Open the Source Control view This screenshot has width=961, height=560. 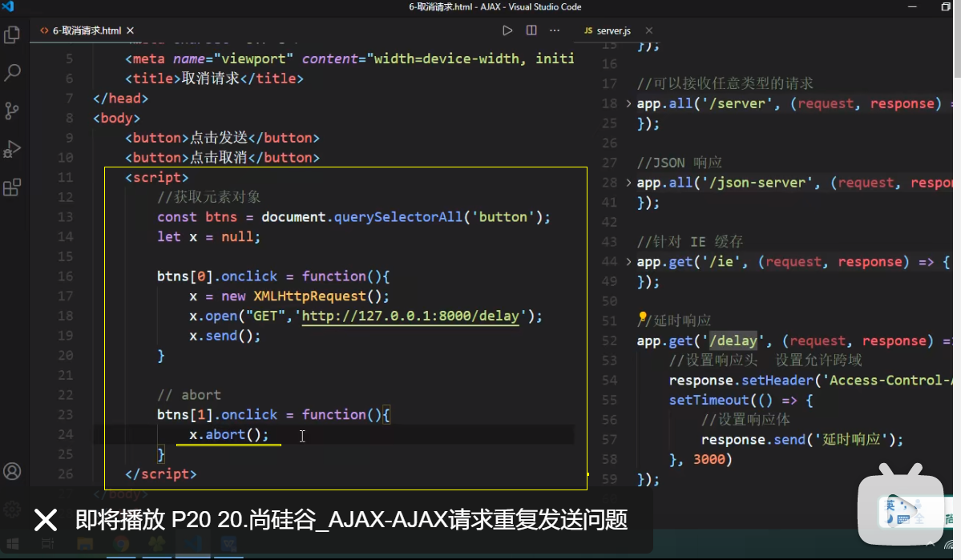[x=12, y=111]
